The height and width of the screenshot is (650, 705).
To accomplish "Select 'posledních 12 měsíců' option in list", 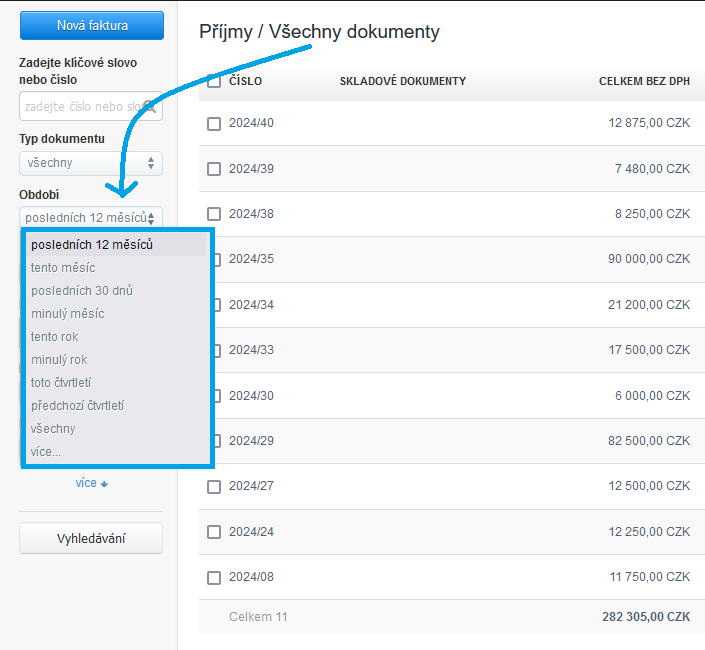I will [x=116, y=245].
